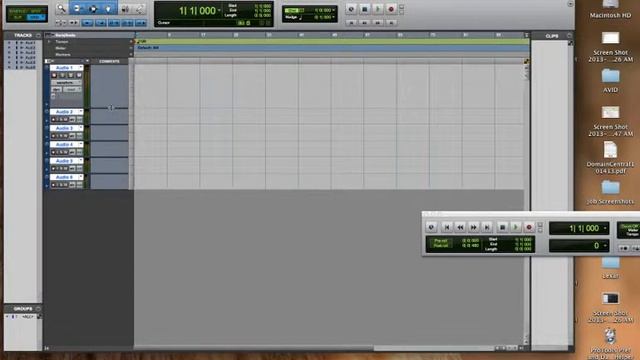Solo the Audio 1 track
The width and height of the screenshot is (640, 360).
click(x=71, y=76)
